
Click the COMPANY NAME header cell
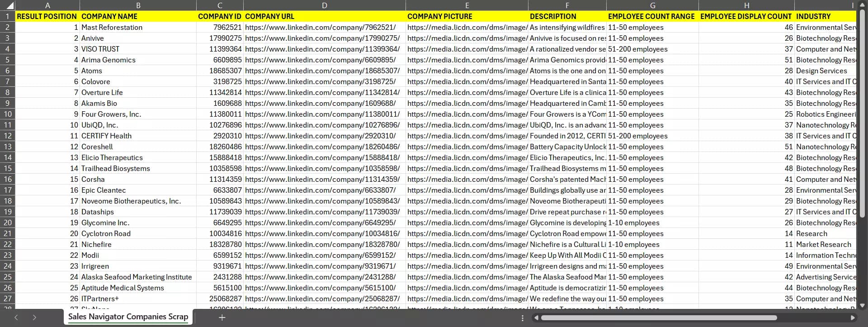click(x=138, y=16)
